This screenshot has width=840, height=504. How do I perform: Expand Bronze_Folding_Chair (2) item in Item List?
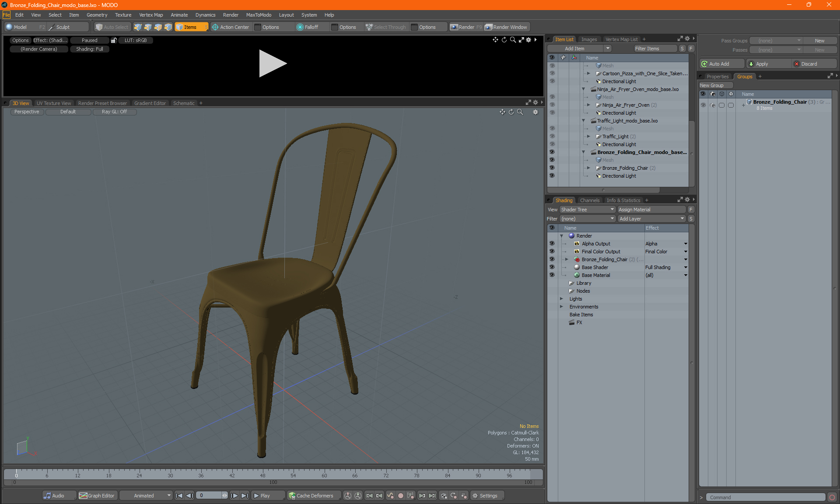click(588, 168)
